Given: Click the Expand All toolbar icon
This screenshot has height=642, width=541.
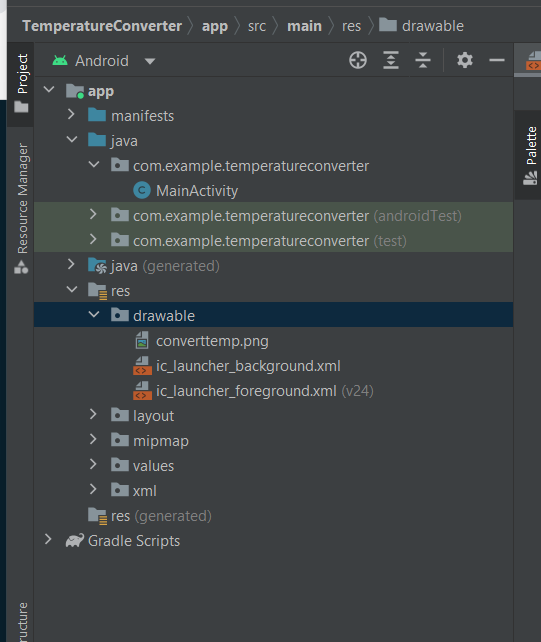Looking at the screenshot, I should [x=391, y=61].
